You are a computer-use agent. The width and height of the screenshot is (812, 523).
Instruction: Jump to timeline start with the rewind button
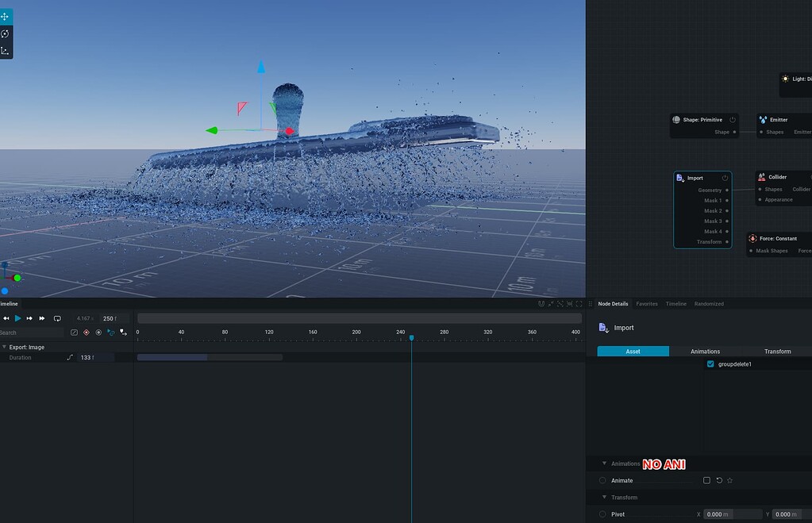[6, 317]
